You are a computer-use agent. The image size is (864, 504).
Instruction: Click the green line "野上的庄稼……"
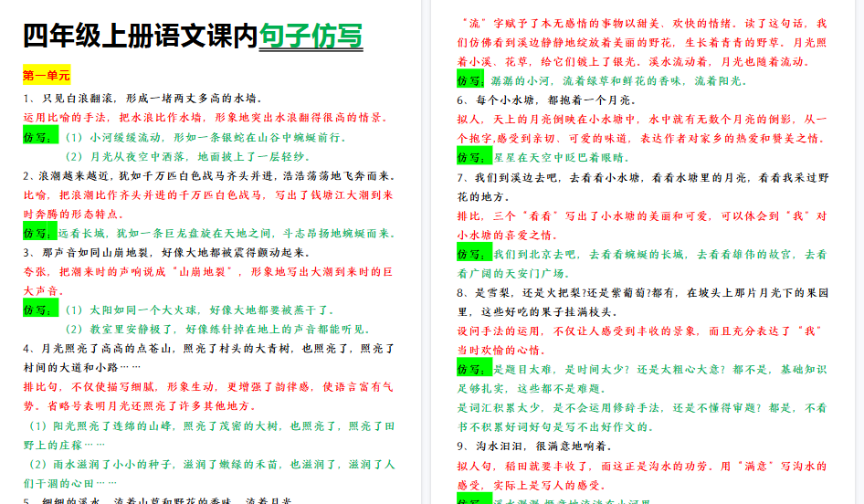click(x=64, y=445)
